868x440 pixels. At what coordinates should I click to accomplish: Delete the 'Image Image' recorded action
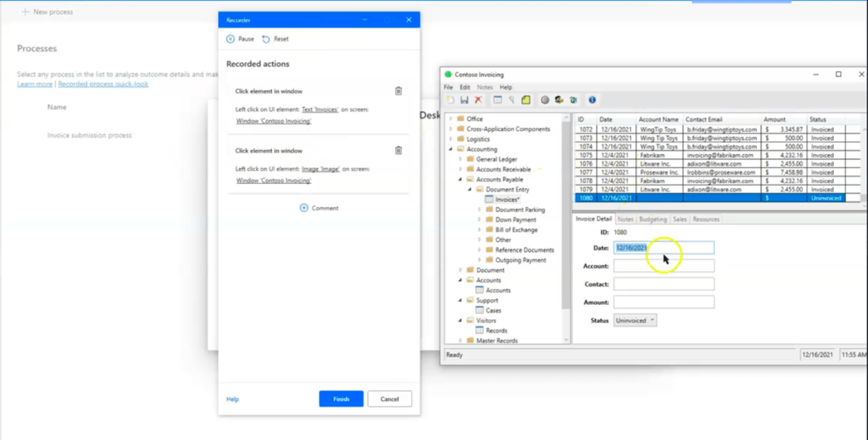click(x=398, y=151)
